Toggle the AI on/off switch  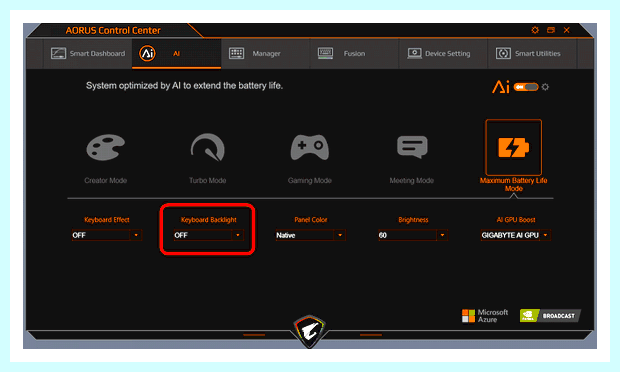[x=526, y=87]
